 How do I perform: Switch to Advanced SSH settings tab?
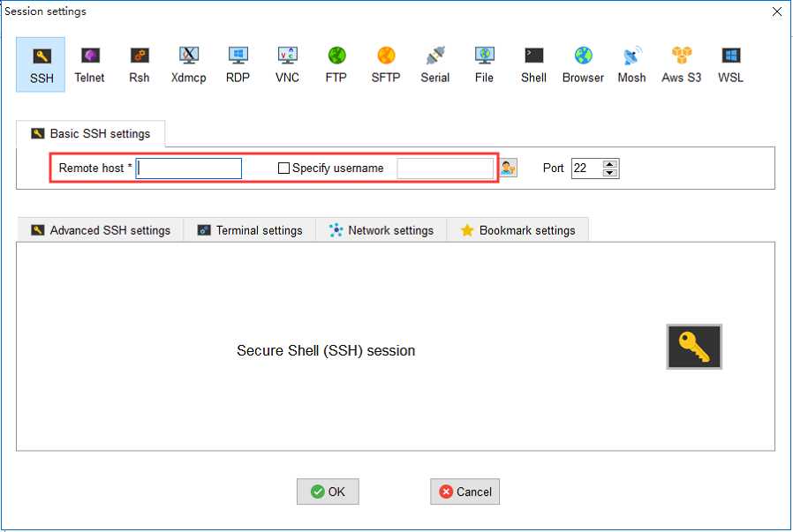click(x=101, y=230)
